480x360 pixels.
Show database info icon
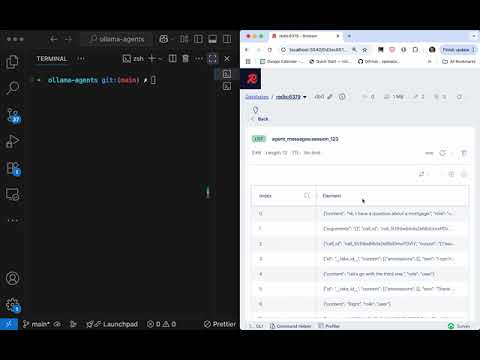(x=342, y=97)
